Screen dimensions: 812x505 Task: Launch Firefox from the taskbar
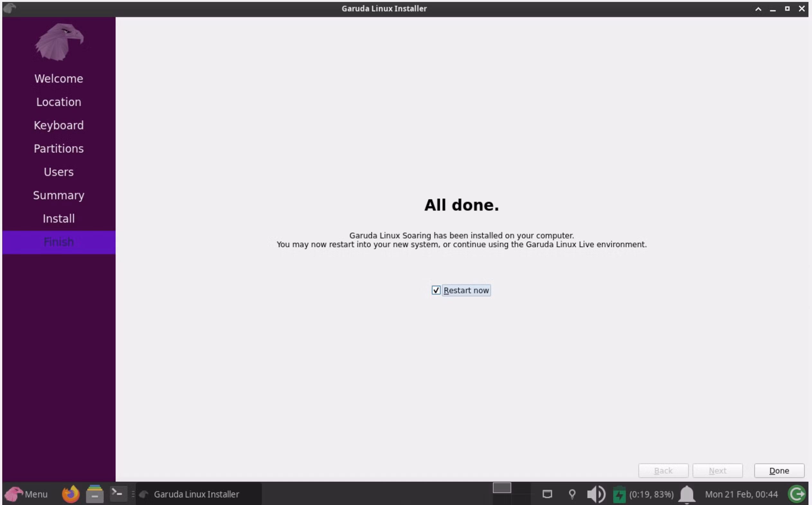[x=71, y=494]
